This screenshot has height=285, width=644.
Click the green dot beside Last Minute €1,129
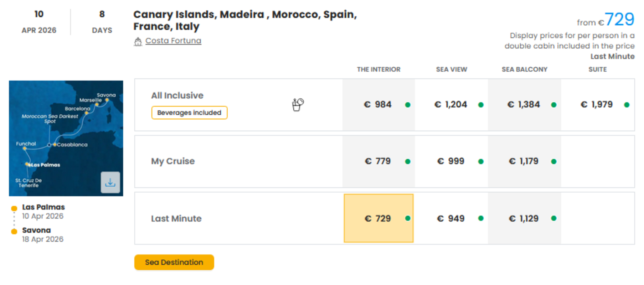[x=553, y=218]
